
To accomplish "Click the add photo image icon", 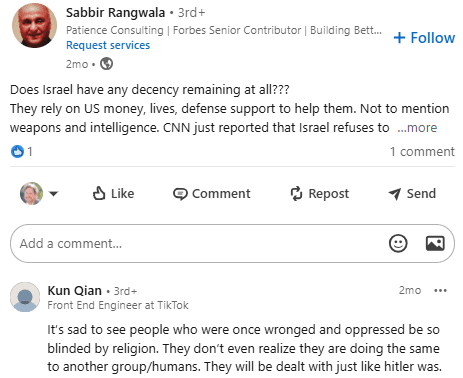I will click(x=435, y=243).
